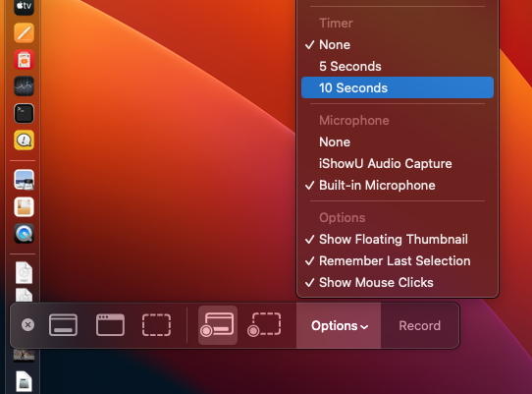Open Stocks app in the Dock
The width and height of the screenshot is (532, 394).
(x=24, y=86)
